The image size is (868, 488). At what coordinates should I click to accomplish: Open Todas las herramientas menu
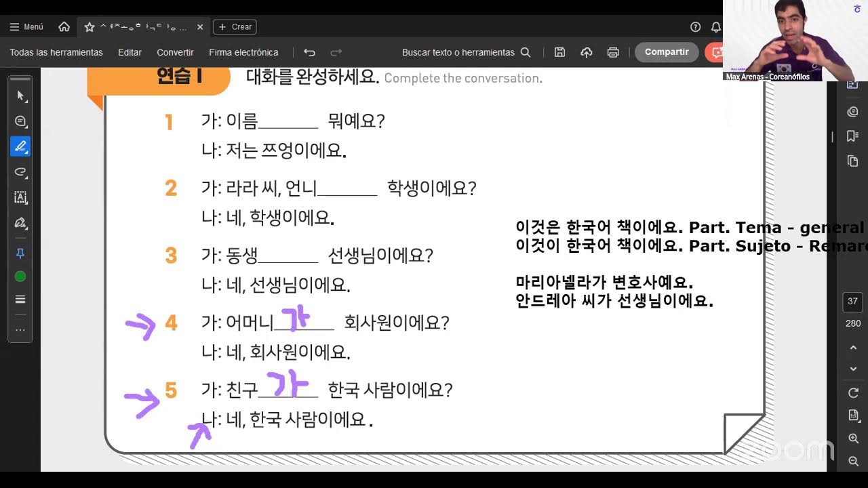click(56, 52)
